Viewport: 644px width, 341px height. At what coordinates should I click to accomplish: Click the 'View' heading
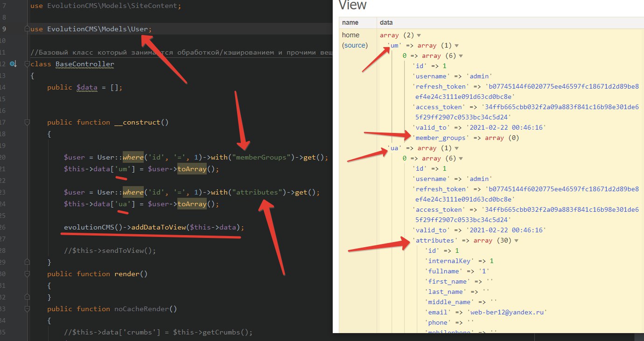point(352,6)
